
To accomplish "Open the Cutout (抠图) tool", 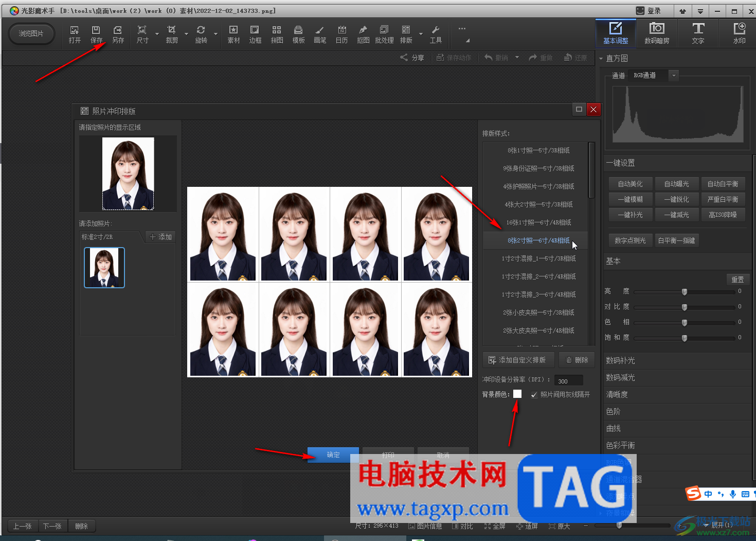I will click(363, 34).
